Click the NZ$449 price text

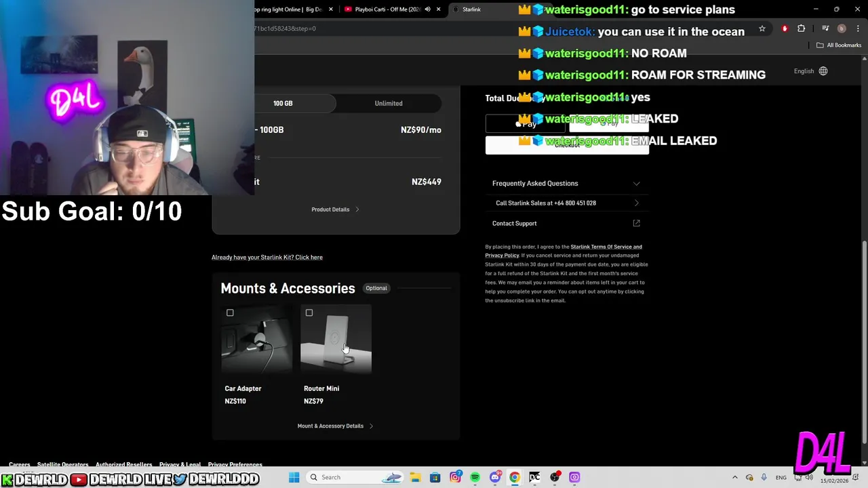point(427,182)
